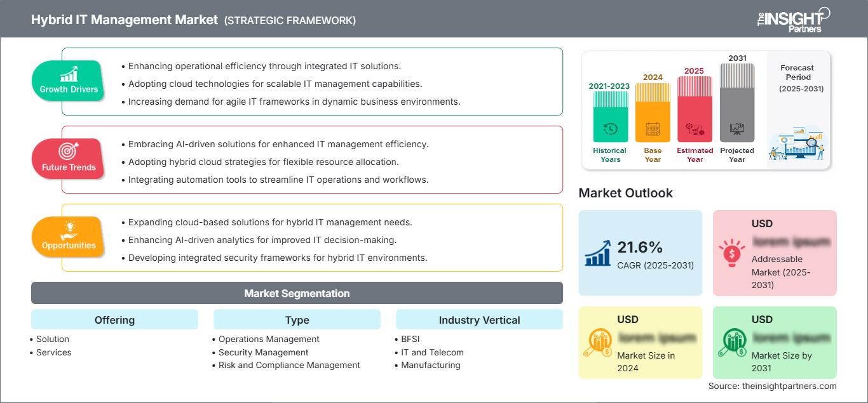Screen dimensions: 868x403
Task: Click the Market Size in 2024 icon
Action: click(599, 343)
